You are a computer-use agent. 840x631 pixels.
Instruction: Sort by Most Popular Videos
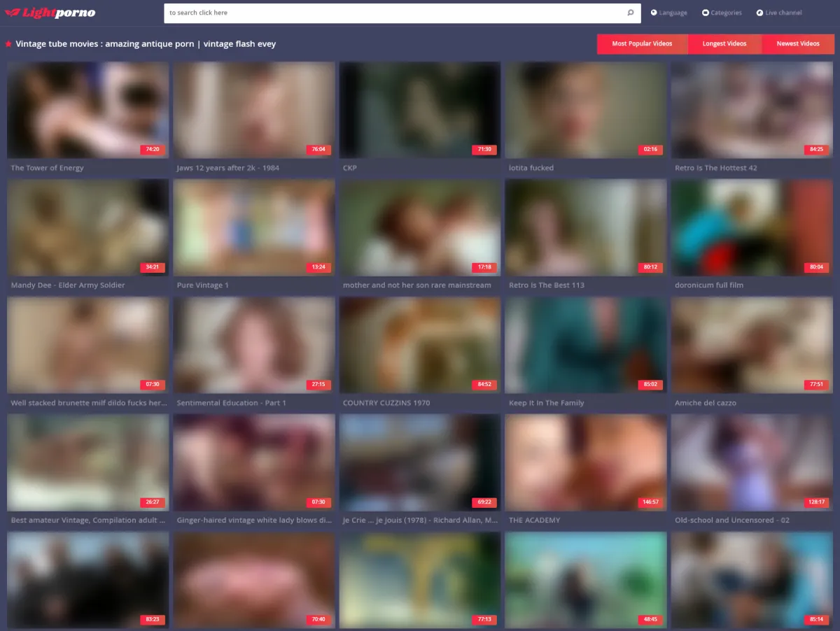pyautogui.click(x=642, y=43)
